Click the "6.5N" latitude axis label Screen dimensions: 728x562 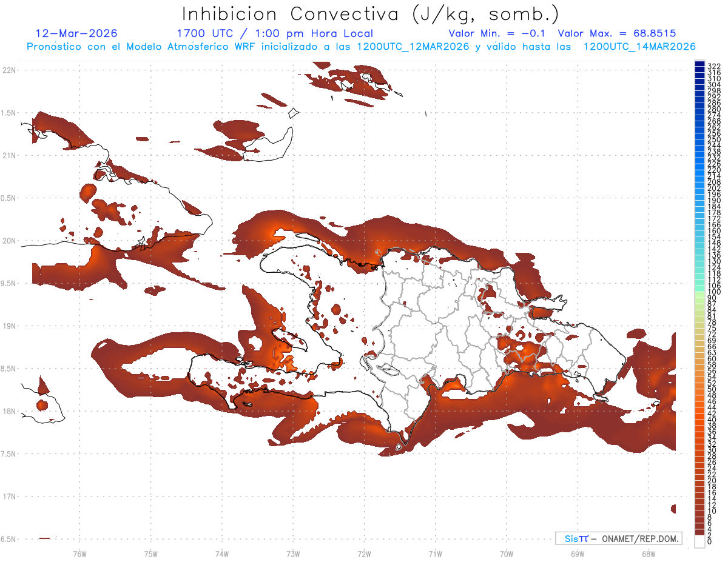point(9,539)
